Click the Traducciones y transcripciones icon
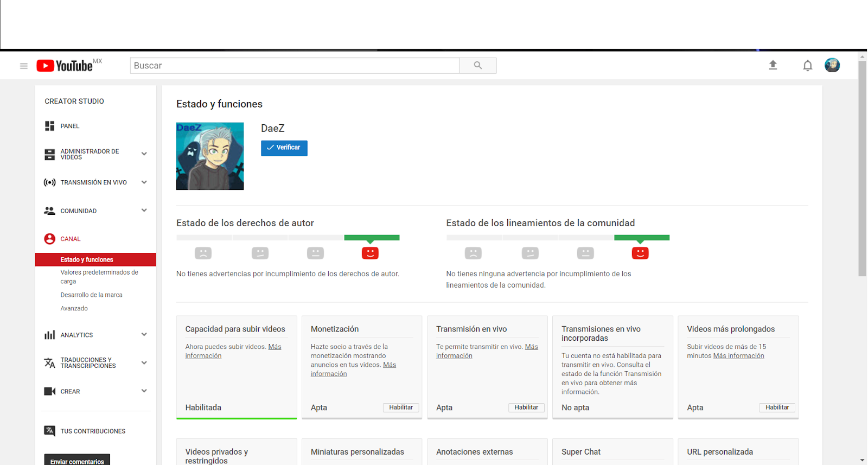This screenshot has width=868, height=465. point(49,363)
